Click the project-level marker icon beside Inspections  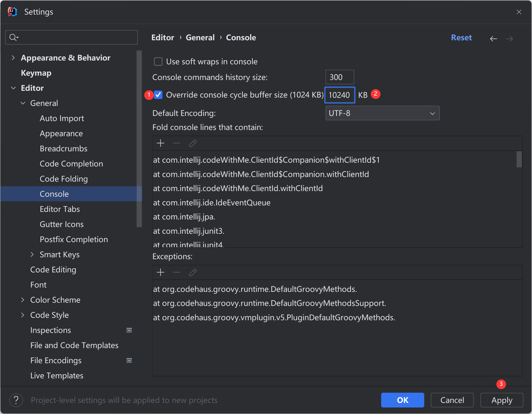[129, 330]
